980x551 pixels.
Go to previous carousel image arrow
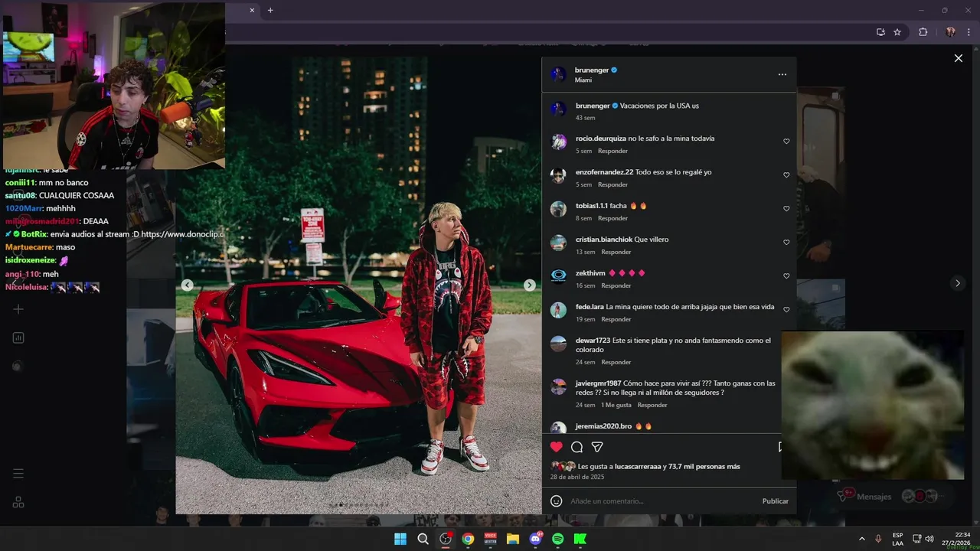pos(188,285)
